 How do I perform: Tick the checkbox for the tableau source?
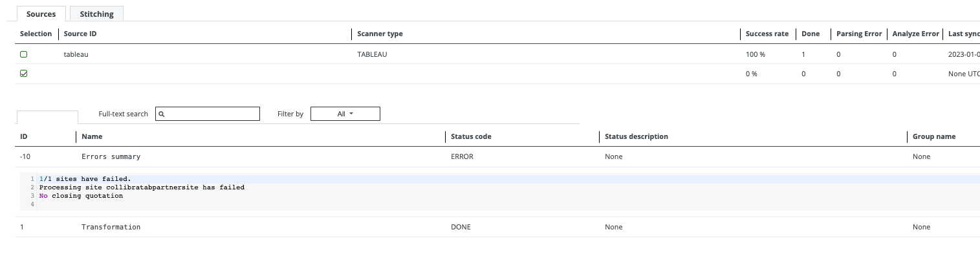[24, 55]
